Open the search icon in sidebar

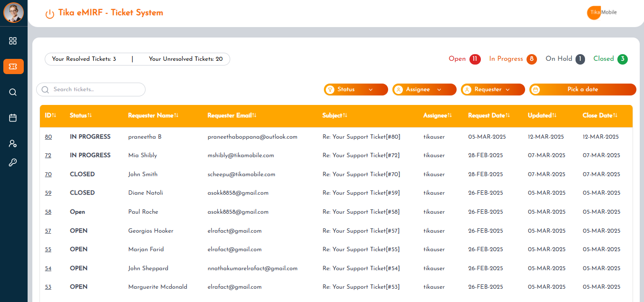point(13,92)
